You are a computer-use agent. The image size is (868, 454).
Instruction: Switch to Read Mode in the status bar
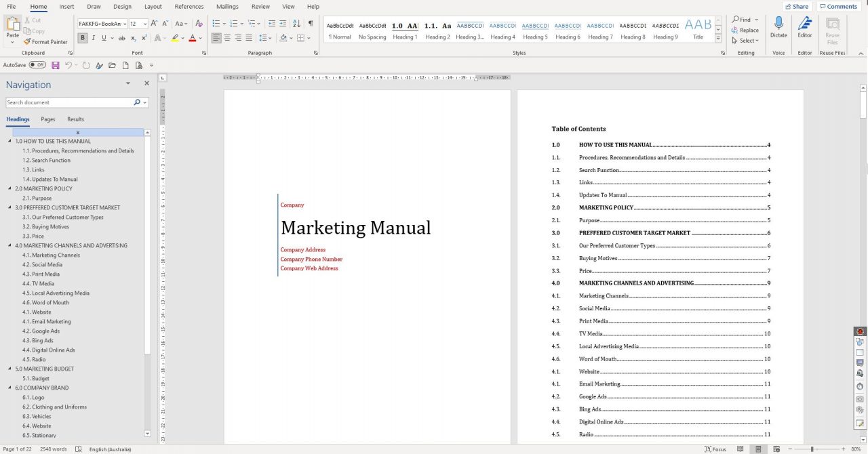740,449
